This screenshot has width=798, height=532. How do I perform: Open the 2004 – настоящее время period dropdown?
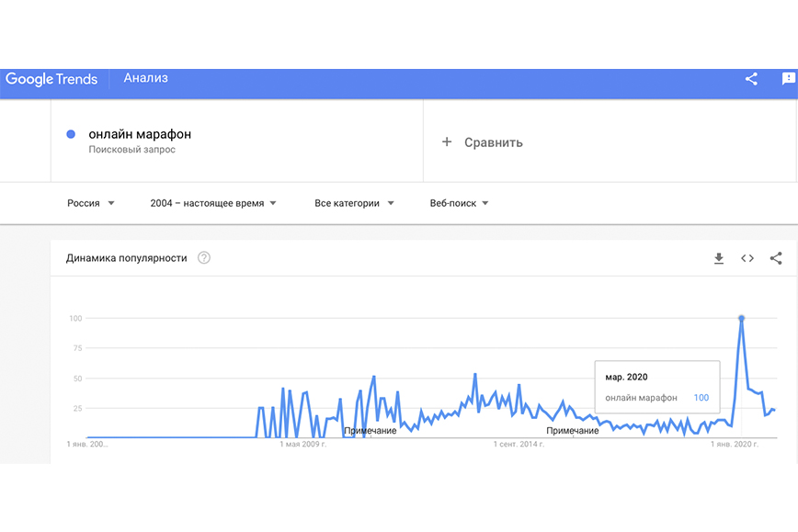(x=213, y=203)
